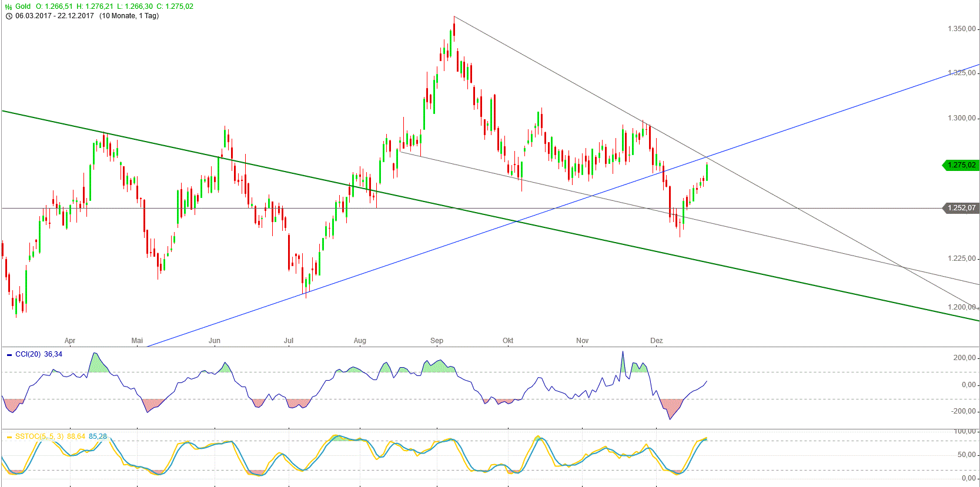Click the Sep label on time axis
980x487 pixels.
437,341
